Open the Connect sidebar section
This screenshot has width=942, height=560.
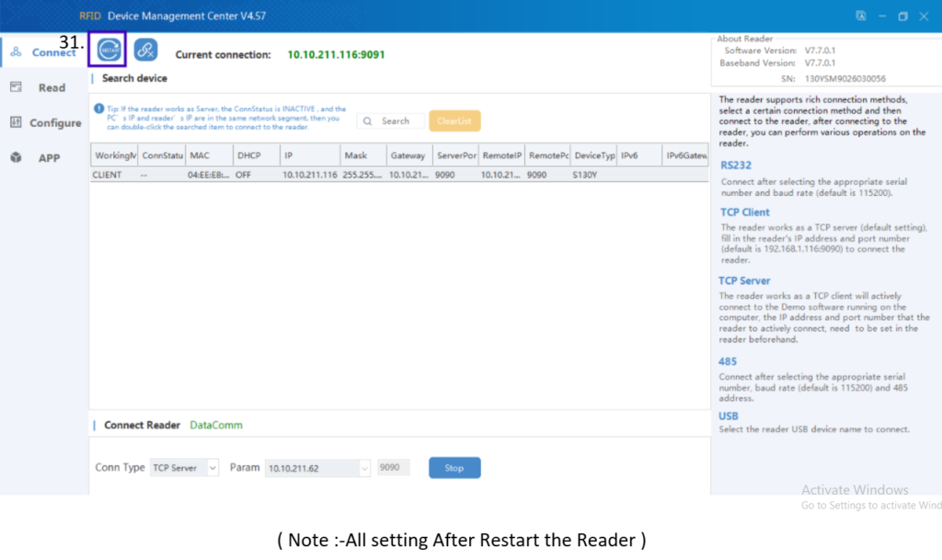[43, 52]
